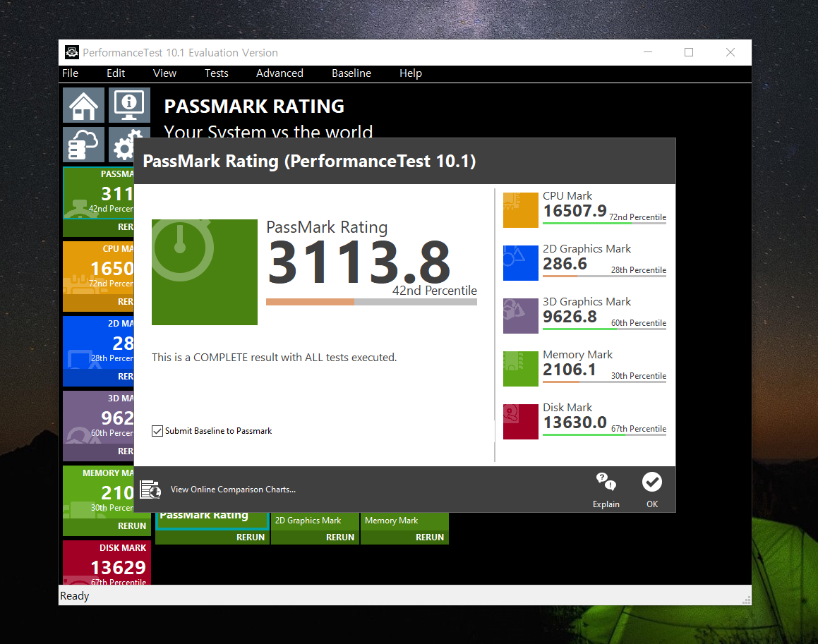Click the 2D Graphics Mark value 286.6

565,264
